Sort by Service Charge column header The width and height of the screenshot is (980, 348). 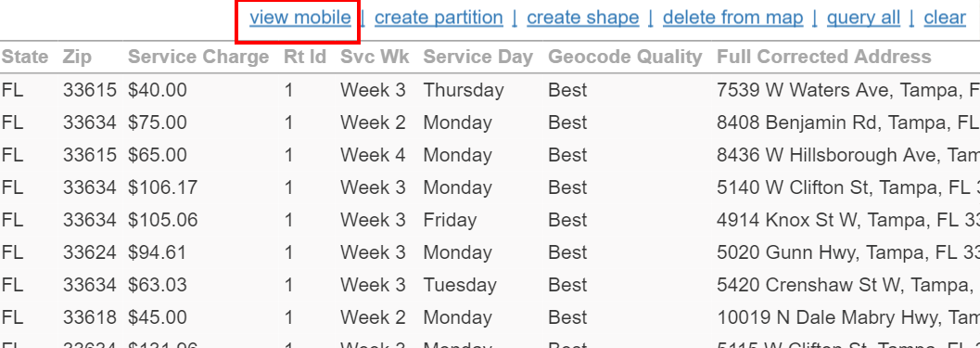tap(198, 57)
